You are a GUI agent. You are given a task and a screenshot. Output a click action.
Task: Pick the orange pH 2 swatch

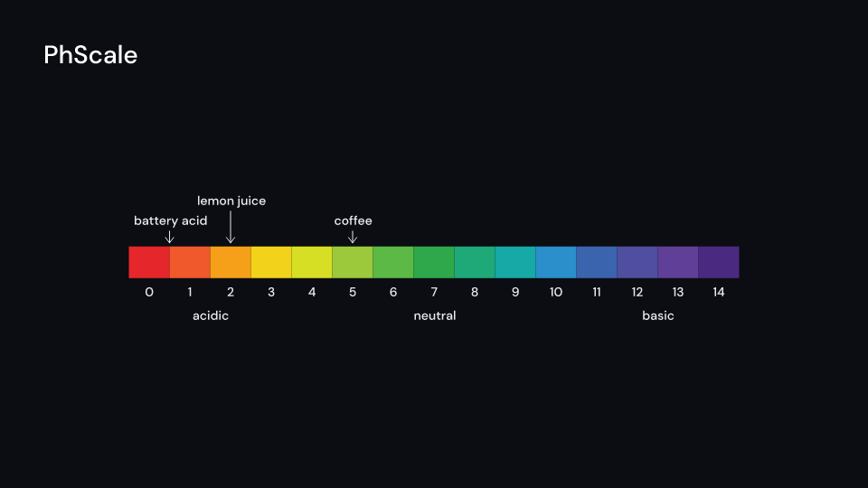tap(231, 262)
